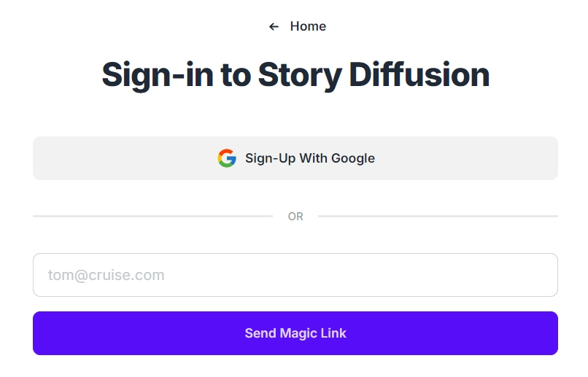Viewport: 588px width, 377px height.
Task: Click the divider line right of OR
Action: (438, 216)
